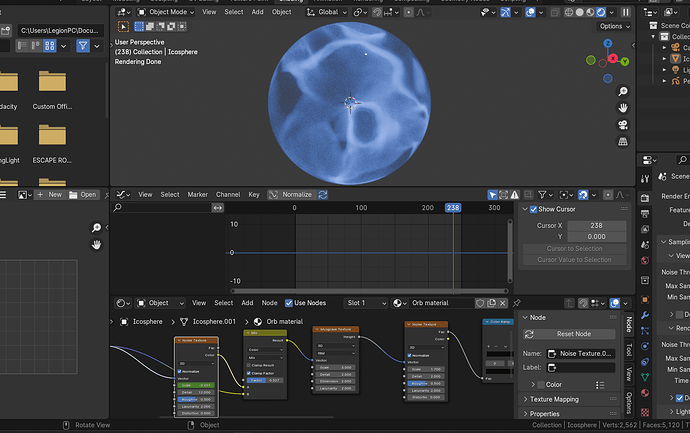Open the Output properties printer tab
Screen dimensions: 690x433
(x=645, y=213)
